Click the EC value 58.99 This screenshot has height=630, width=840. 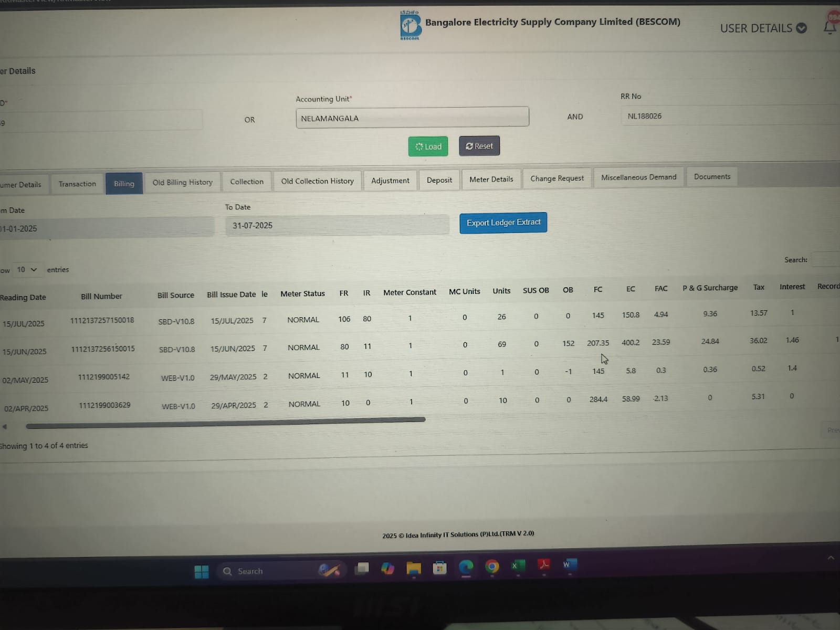tap(631, 399)
